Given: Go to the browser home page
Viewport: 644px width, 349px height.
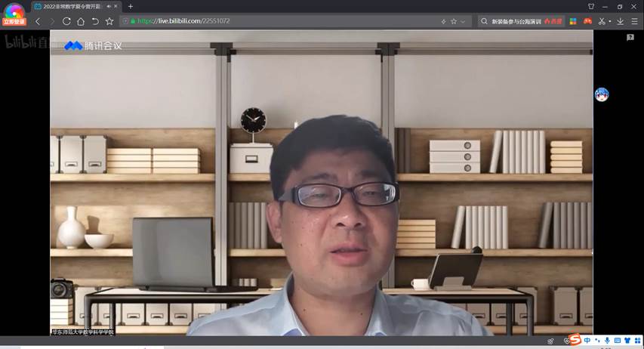Looking at the screenshot, I should point(81,21).
